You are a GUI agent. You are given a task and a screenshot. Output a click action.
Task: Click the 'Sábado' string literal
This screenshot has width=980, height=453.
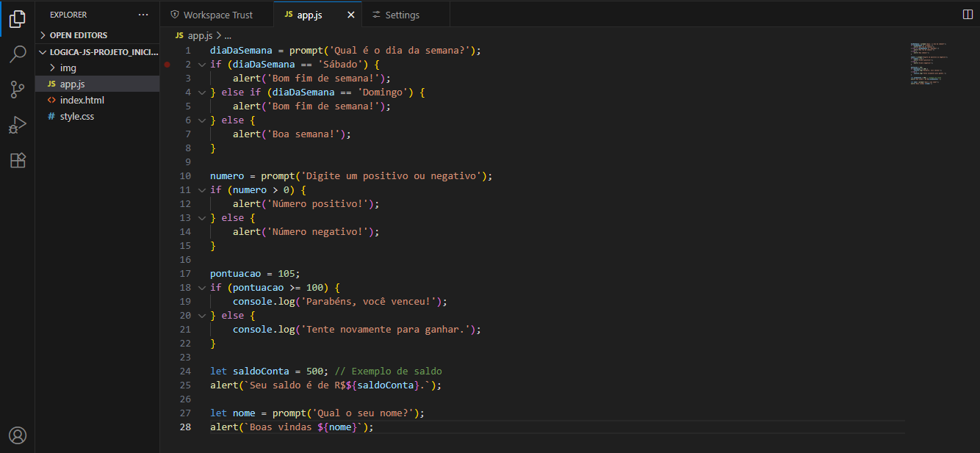coord(341,65)
